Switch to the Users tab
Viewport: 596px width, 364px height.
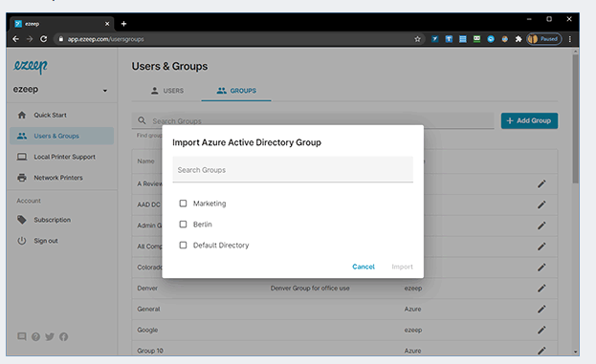(167, 91)
